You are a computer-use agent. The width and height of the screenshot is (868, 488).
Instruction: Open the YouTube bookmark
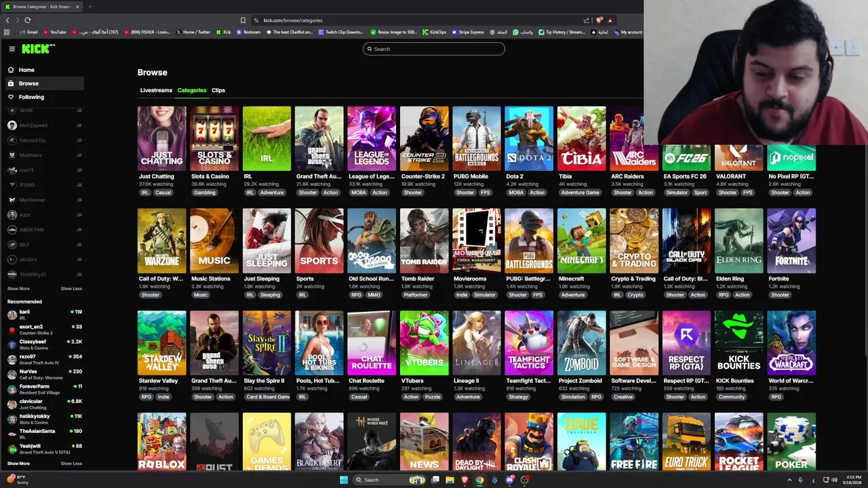[x=55, y=32]
